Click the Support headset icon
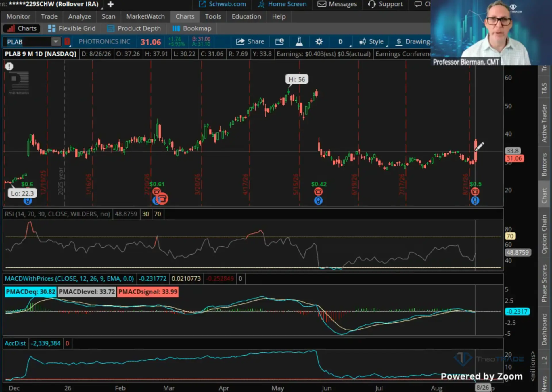The width and height of the screenshot is (552, 392). (372, 4)
